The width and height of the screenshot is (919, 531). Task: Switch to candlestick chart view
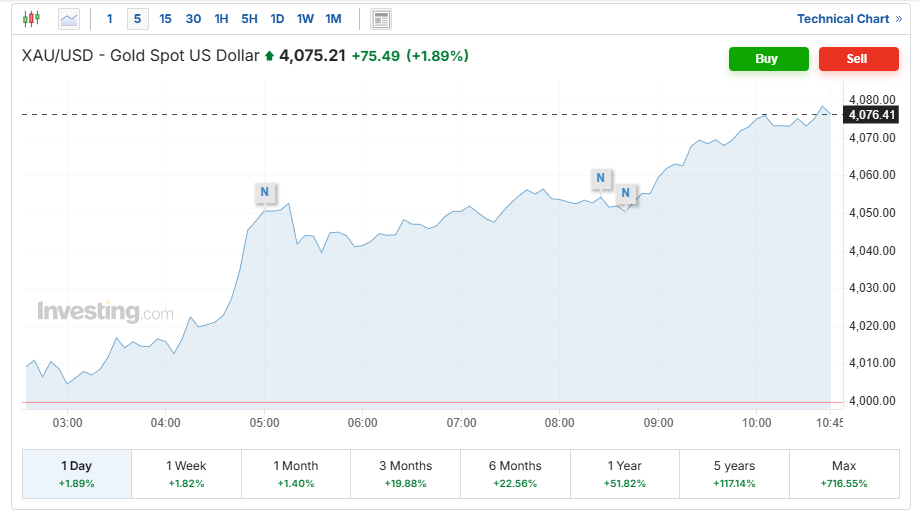(31, 18)
